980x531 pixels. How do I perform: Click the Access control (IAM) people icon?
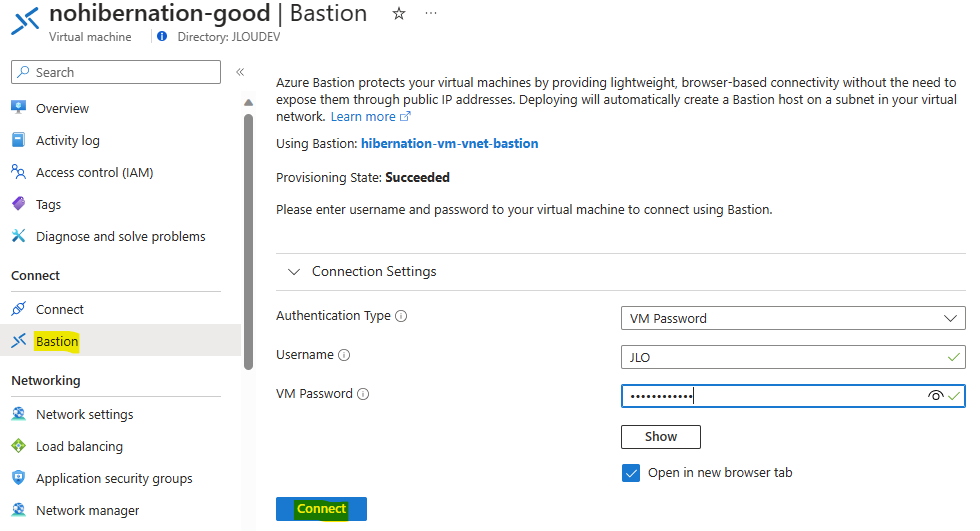pyautogui.click(x=19, y=172)
